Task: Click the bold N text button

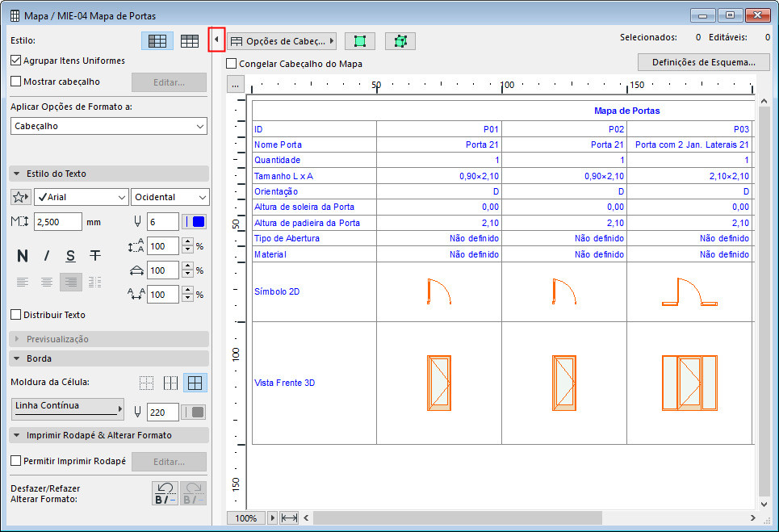Action: [x=23, y=256]
